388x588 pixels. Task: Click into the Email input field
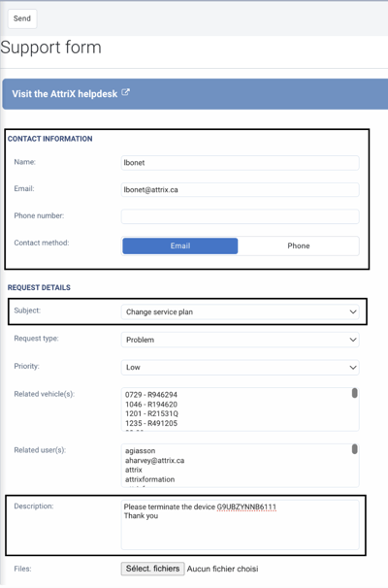click(x=240, y=190)
